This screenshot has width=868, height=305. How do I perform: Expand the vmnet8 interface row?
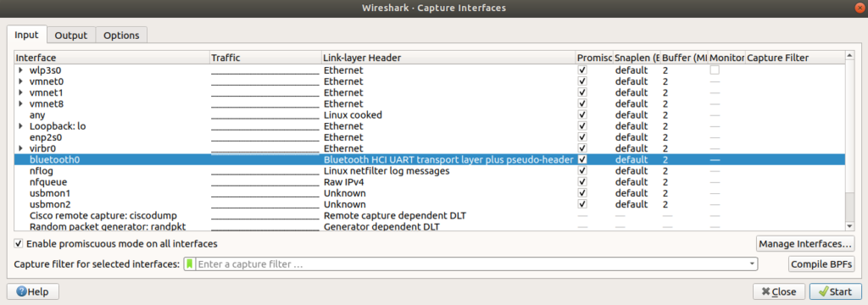(x=20, y=103)
